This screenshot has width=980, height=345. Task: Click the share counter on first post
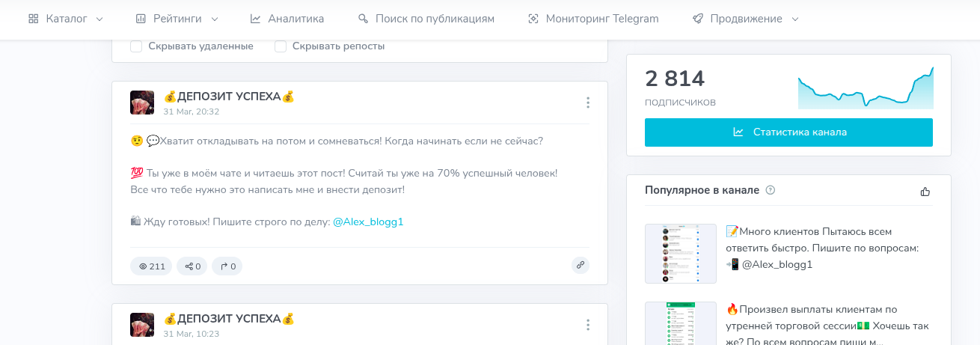[x=192, y=266]
